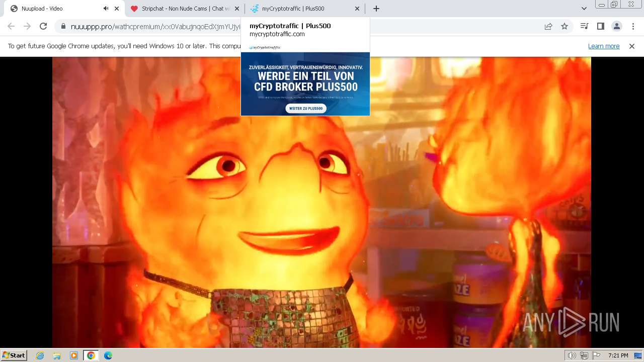
Task: Open Windows Media Player from taskbar
Action: (x=74, y=355)
